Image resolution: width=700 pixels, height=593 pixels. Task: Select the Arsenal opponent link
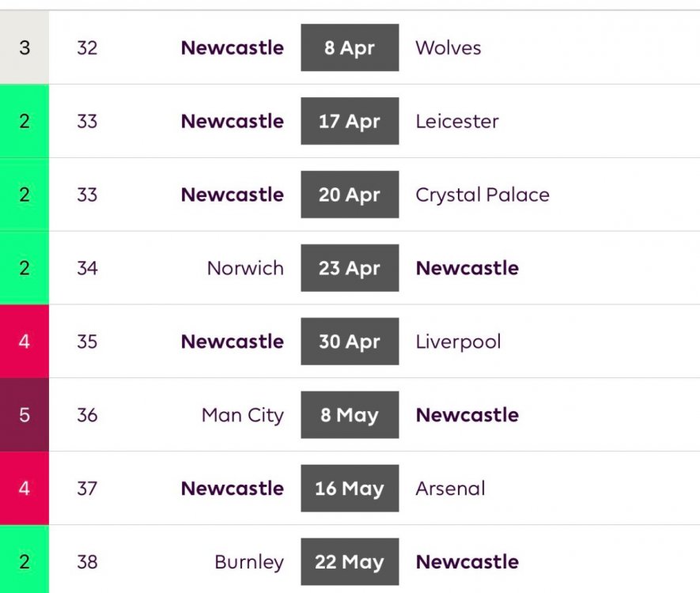tap(450, 489)
